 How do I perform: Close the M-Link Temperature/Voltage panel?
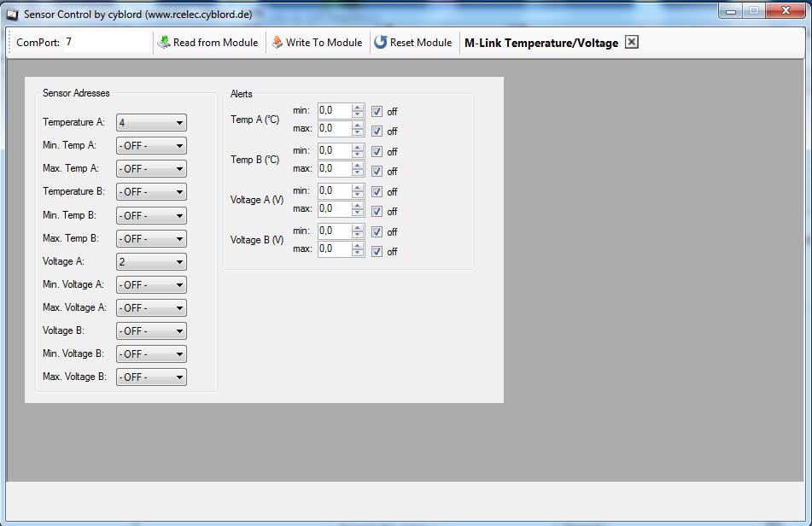point(631,42)
